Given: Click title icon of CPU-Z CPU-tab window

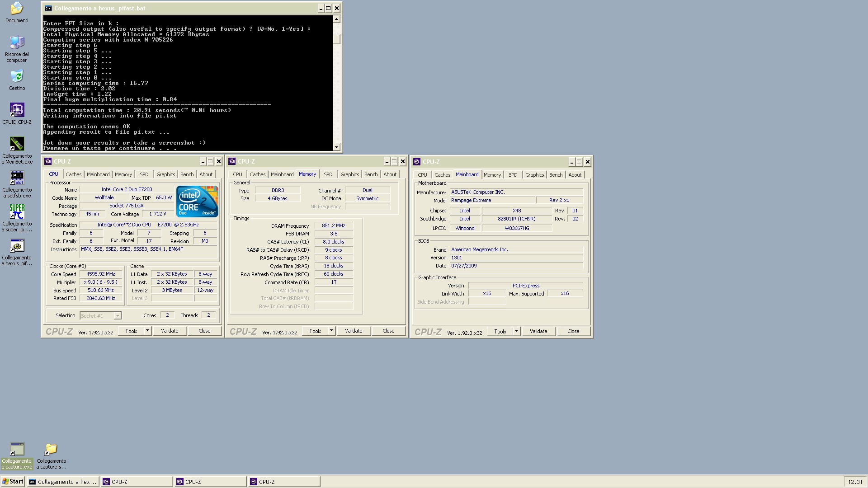Looking at the screenshot, I should pyautogui.click(x=48, y=161).
